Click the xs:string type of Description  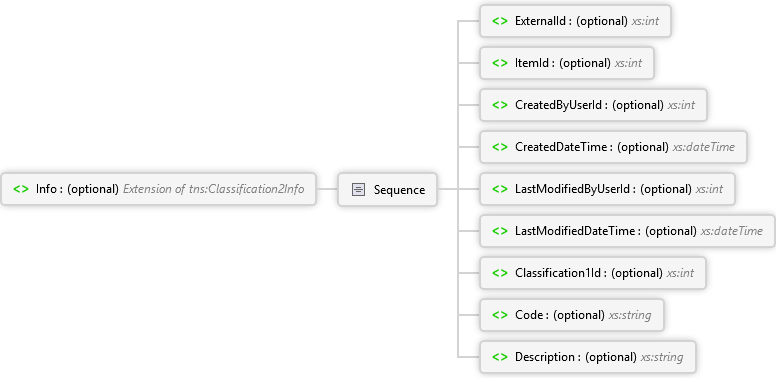pyautogui.click(x=662, y=357)
